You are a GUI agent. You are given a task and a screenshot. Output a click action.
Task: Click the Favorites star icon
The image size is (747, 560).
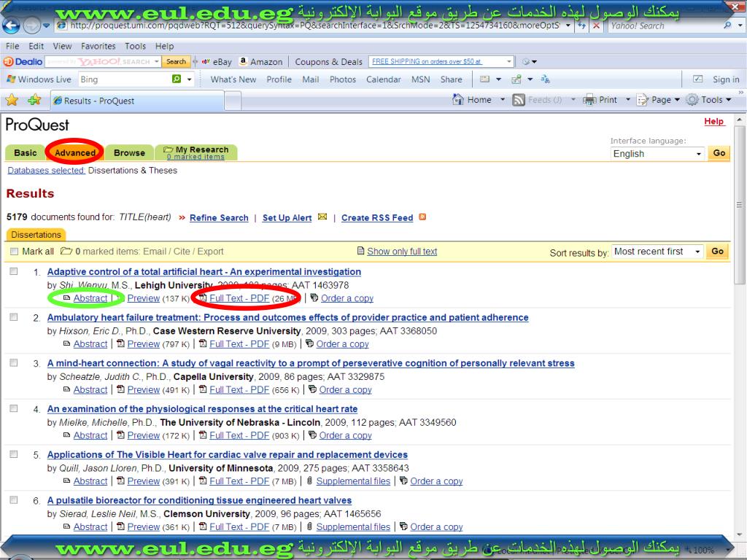(12, 100)
